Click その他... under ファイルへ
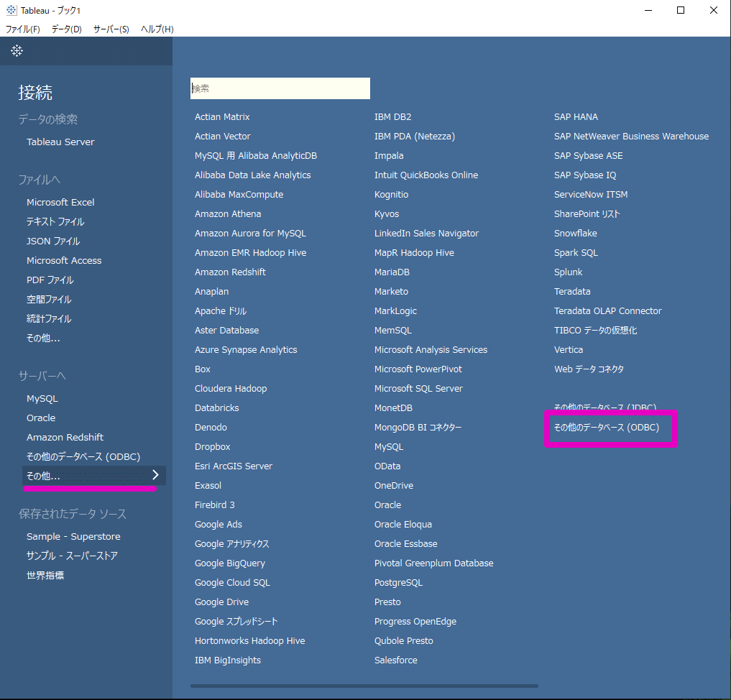731x700 pixels. (43, 339)
